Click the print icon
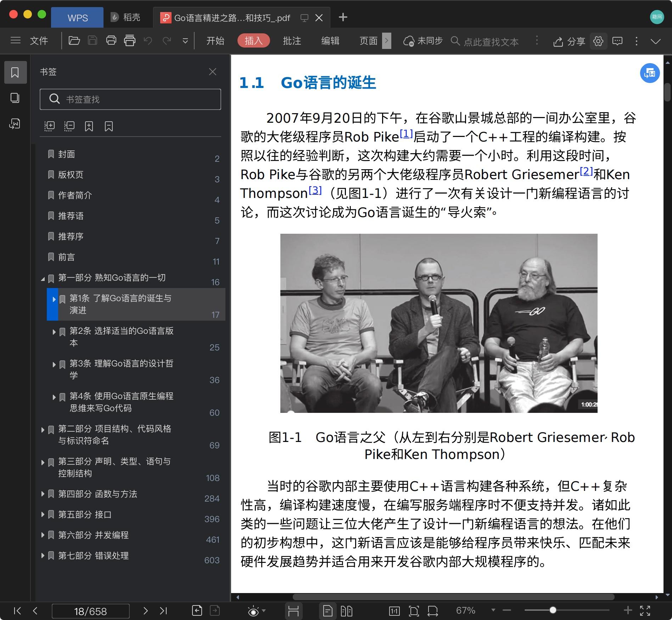 pyautogui.click(x=111, y=41)
